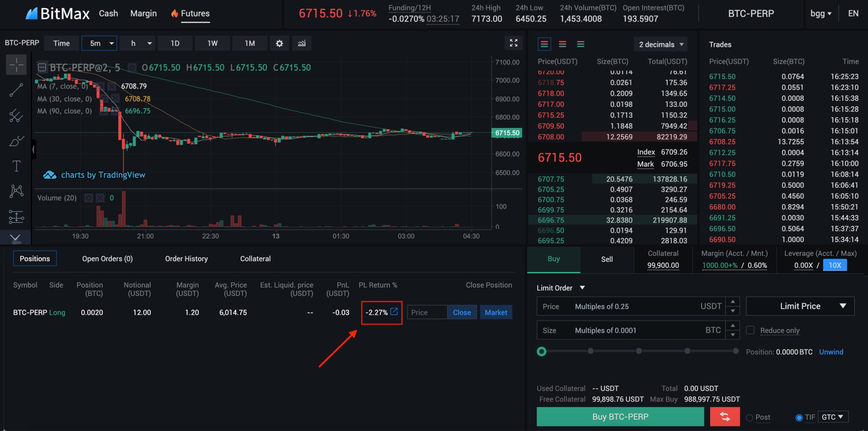Expand the Limit Order type dropdown

561,288
